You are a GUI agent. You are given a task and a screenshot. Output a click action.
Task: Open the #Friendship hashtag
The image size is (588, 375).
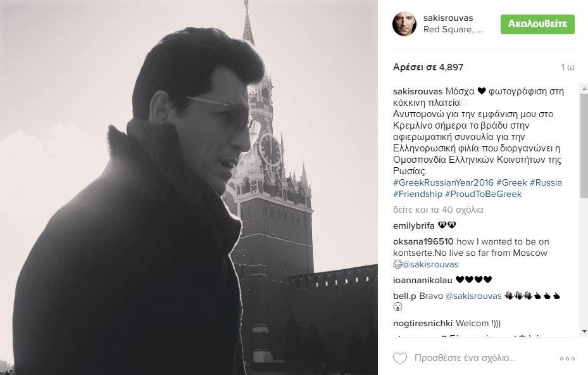[418, 194]
